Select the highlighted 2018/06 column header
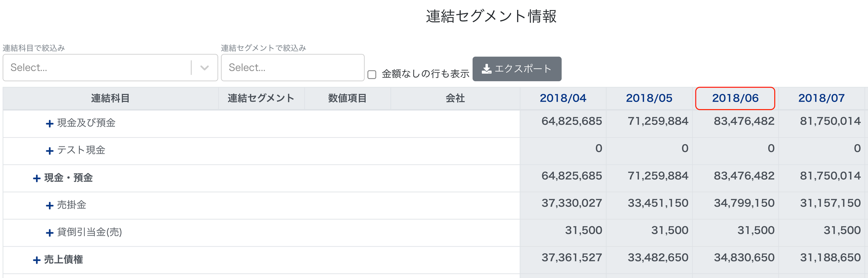This screenshot has height=278, width=868. [735, 98]
